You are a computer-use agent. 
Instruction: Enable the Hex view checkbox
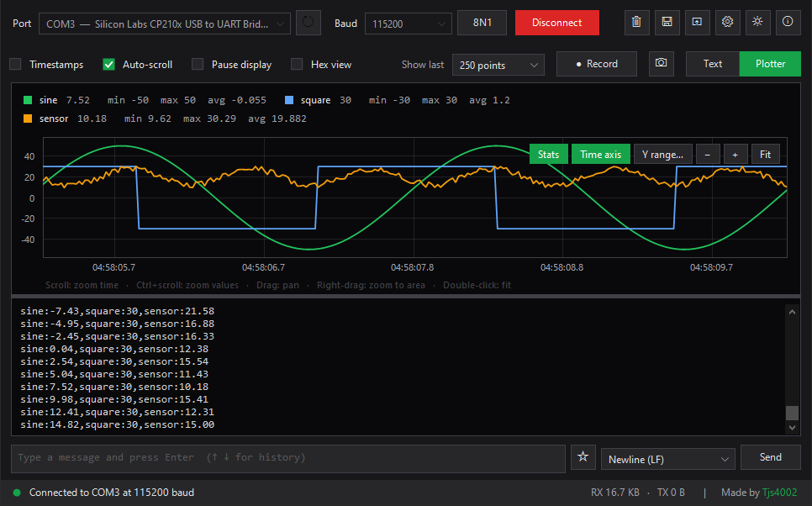(x=297, y=64)
